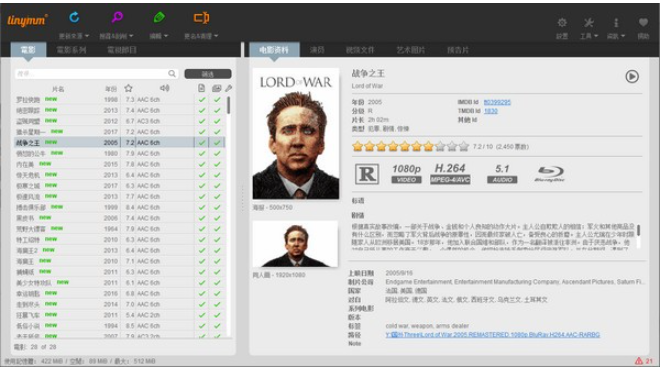Click the "Lord of War" original title text

point(367,86)
